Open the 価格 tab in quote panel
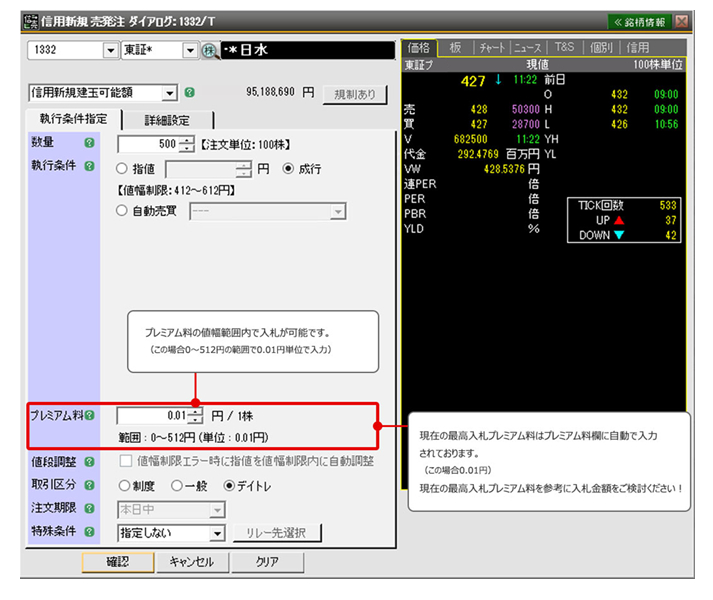This screenshot has height=600, width=713. coord(419,47)
